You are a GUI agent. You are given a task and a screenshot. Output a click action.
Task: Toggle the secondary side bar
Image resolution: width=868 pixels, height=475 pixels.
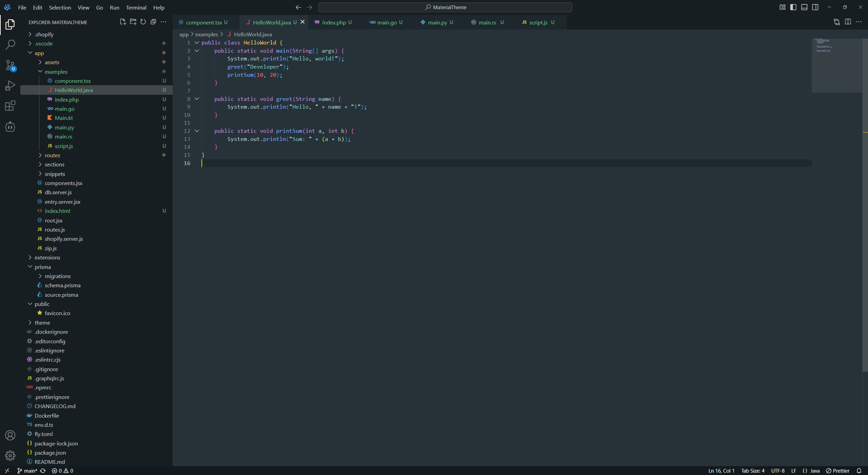tap(815, 7)
